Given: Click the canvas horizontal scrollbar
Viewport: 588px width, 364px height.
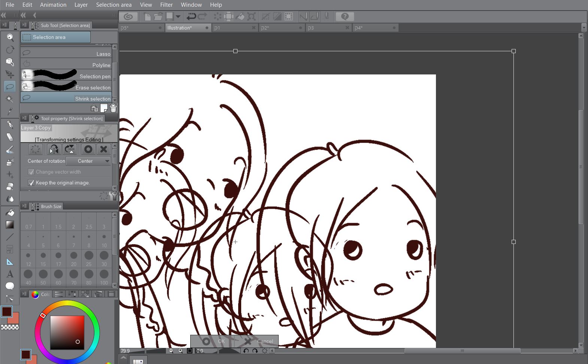Looking at the screenshot, I should point(462,351).
